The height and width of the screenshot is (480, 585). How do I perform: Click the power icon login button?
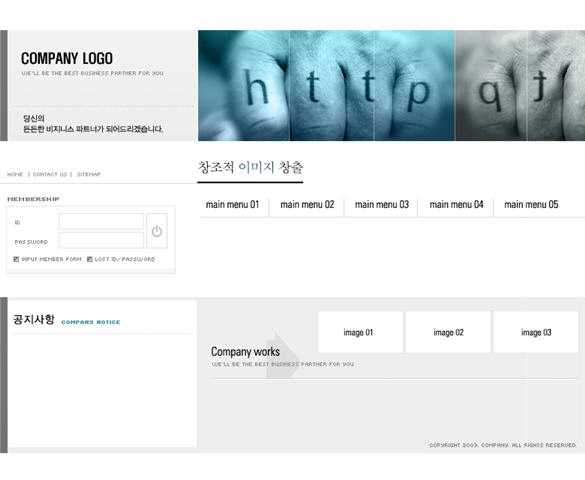pyautogui.click(x=157, y=231)
